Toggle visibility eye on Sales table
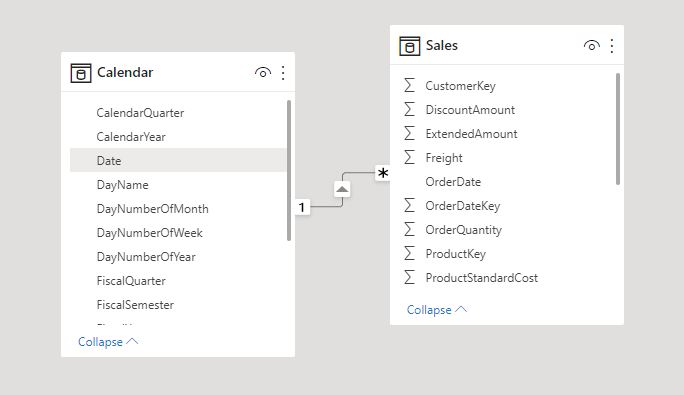This screenshot has height=395, width=684. pos(592,46)
